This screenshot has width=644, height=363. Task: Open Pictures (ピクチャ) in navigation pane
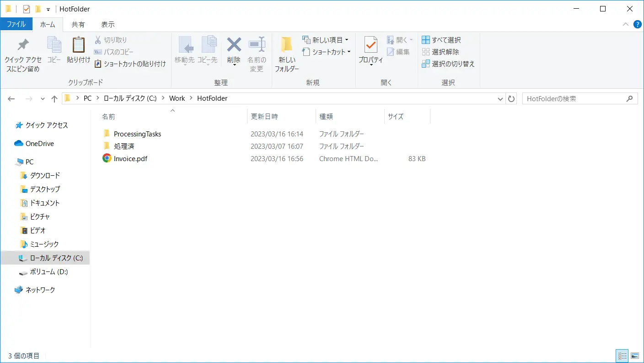tap(40, 217)
